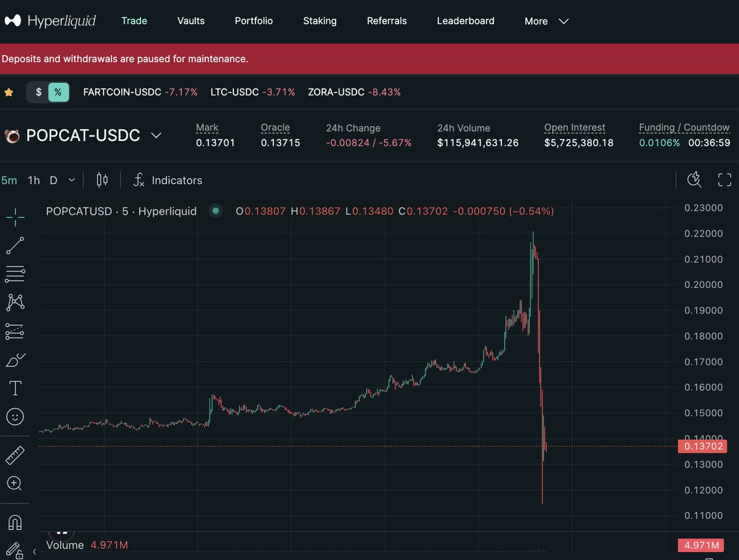The image size is (739, 560).
Task: Click the Funding / Countdown label
Action: [684, 128]
